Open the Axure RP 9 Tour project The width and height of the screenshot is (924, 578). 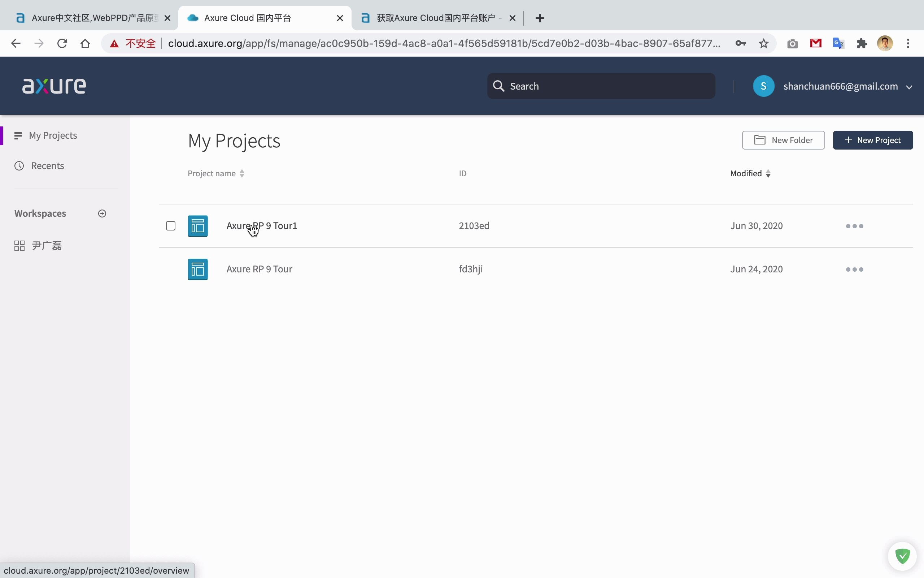(x=259, y=269)
